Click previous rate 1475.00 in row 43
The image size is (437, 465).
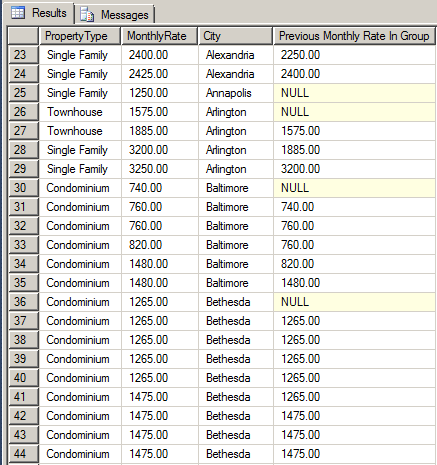[355, 435]
